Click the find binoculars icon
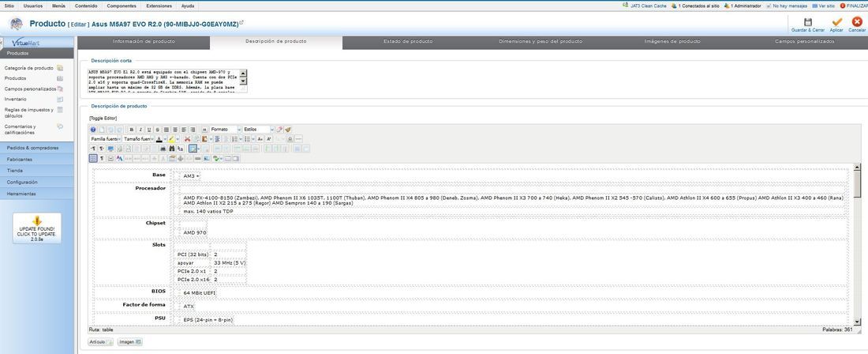Image resolution: width=868 pixels, height=354 pixels. pyautogui.click(x=171, y=149)
